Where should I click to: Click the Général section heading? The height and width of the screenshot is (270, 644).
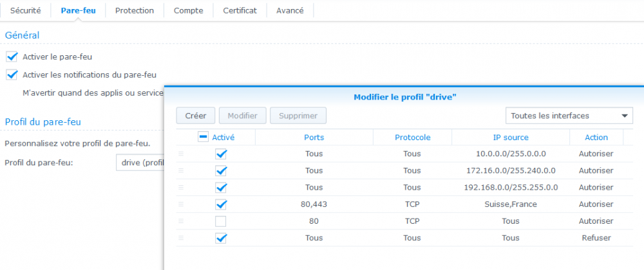click(22, 35)
